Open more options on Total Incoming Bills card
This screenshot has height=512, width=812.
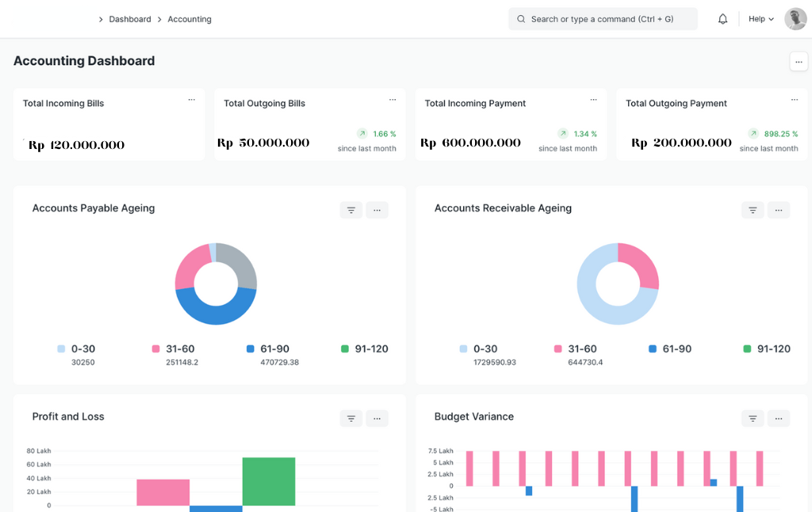click(191, 100)
